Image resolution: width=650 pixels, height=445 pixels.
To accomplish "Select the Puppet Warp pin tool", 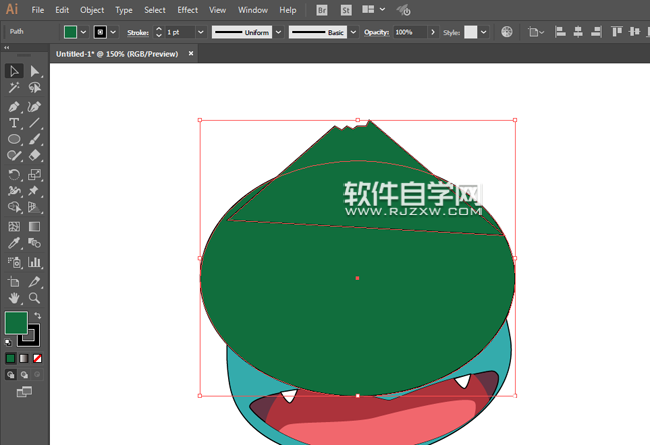I will coord(34,191).
